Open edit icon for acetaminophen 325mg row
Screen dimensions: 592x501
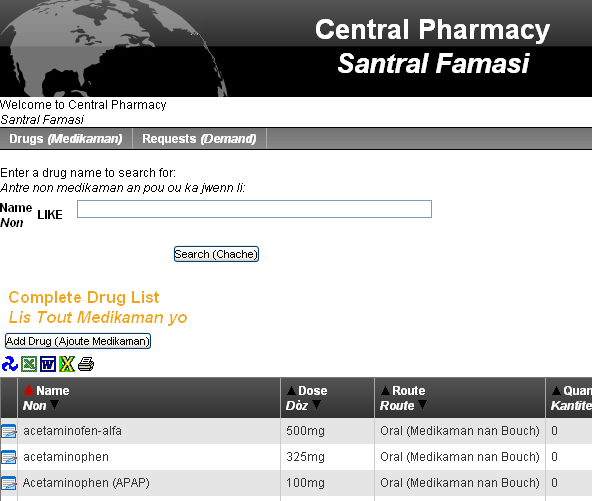click(x=9, y=457)
